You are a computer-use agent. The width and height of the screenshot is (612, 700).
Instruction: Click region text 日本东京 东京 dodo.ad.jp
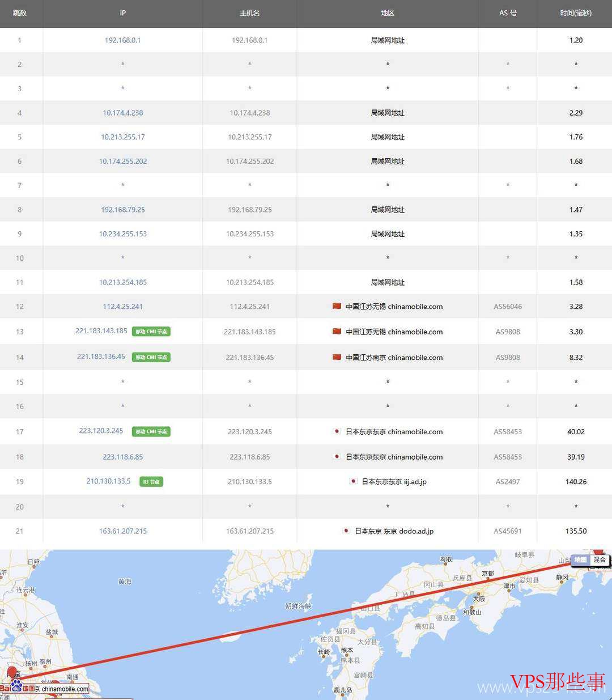(394, 531)
